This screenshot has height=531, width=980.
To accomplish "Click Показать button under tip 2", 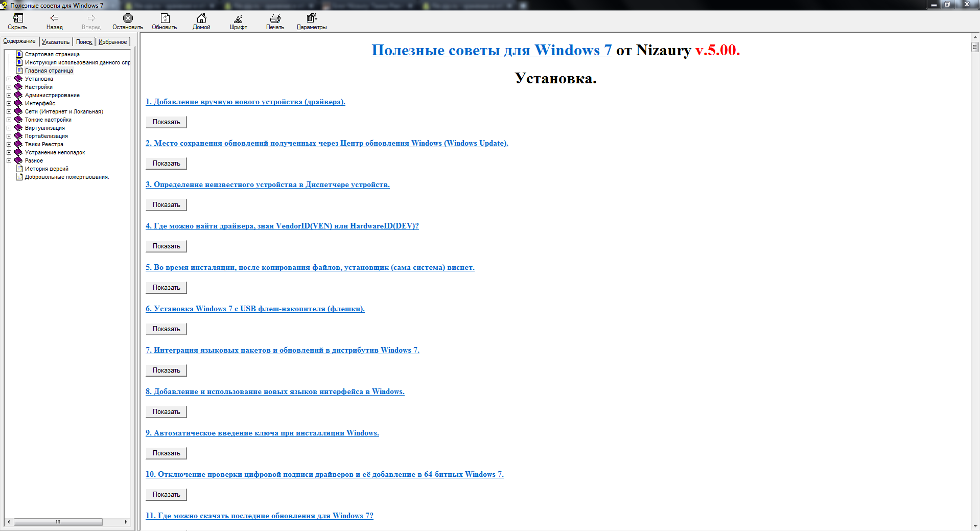I will pos(167,164).
